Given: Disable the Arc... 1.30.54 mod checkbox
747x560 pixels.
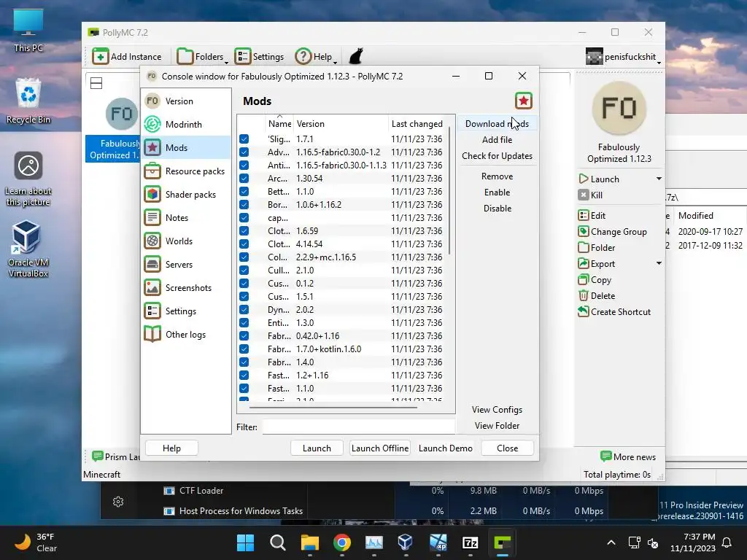Looking at the screenshot, I should 244,178.
